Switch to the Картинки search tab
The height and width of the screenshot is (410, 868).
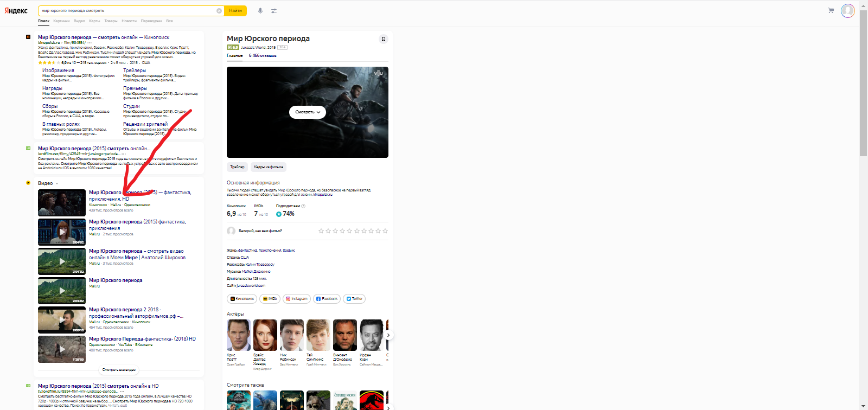coord(61,21)
